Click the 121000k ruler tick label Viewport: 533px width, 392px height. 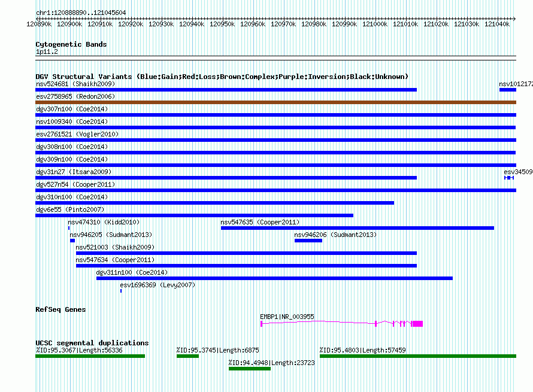[x=375, y=24]
